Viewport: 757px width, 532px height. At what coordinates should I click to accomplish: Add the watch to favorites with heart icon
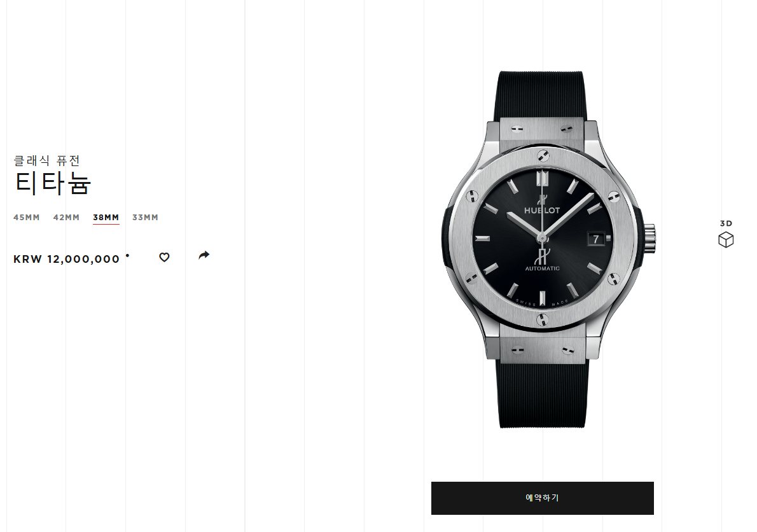click(x=164, y=257)
